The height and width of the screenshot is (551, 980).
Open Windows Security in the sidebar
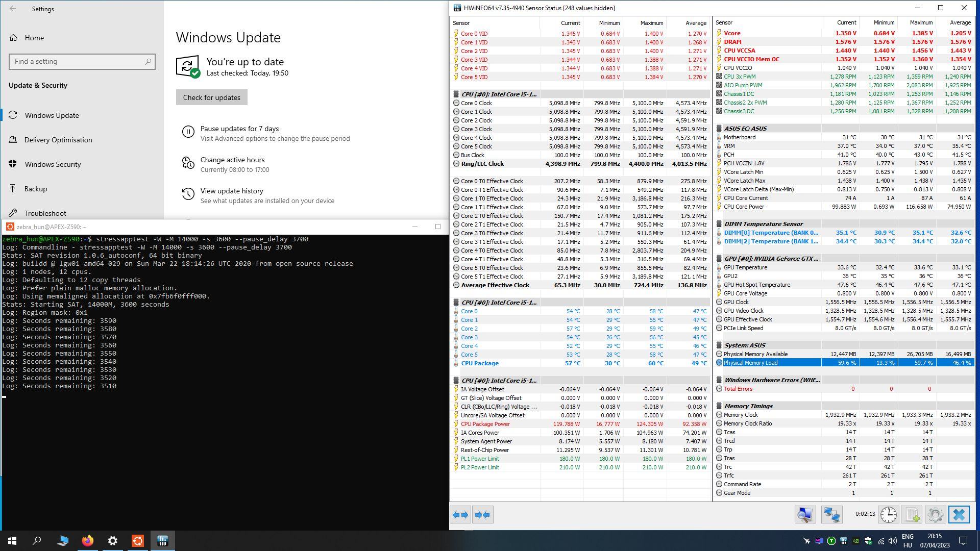53,164
